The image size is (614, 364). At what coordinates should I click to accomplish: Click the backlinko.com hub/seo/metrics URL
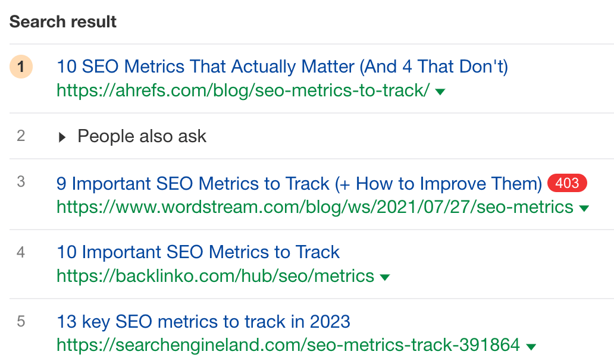click(215, 276)
